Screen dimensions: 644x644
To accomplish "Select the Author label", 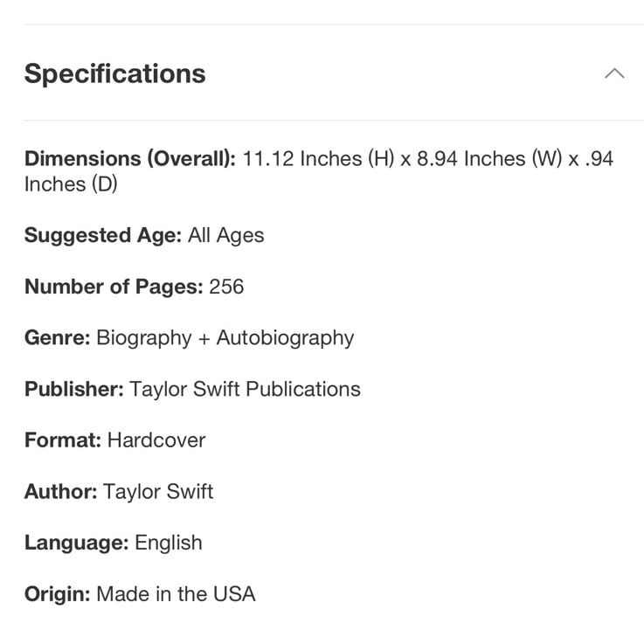I will click(61, 492).
